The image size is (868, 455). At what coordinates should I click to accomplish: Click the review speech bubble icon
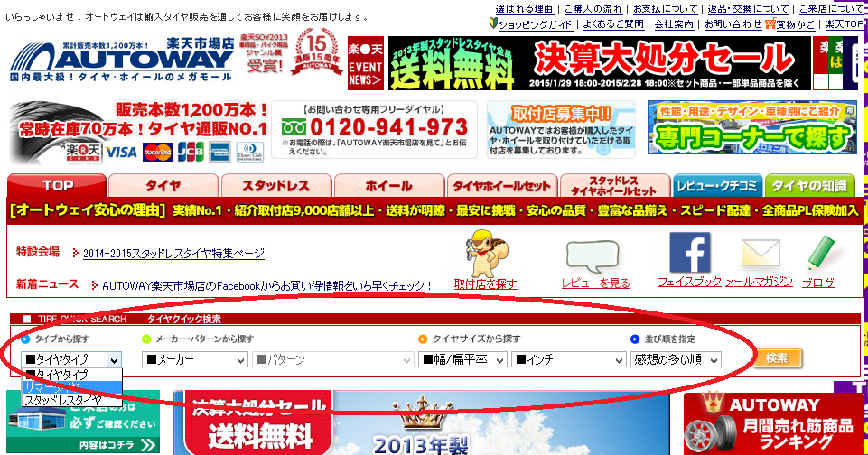click(592, 256)
